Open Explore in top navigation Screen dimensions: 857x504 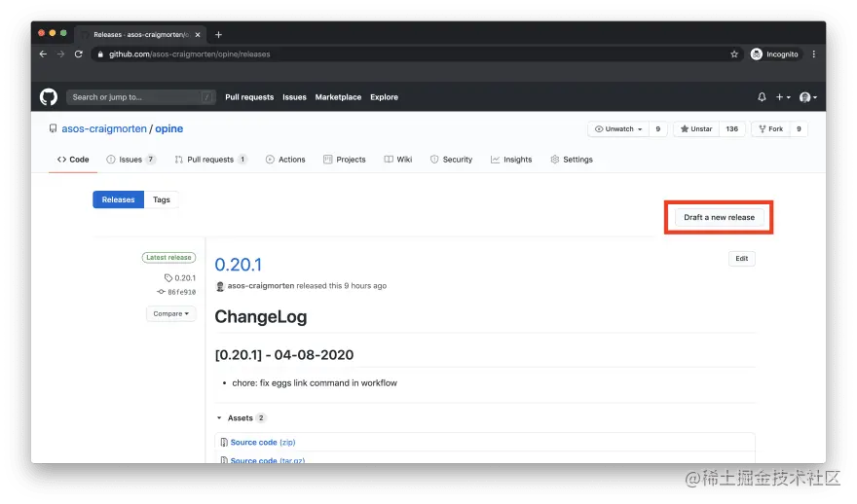384,97
